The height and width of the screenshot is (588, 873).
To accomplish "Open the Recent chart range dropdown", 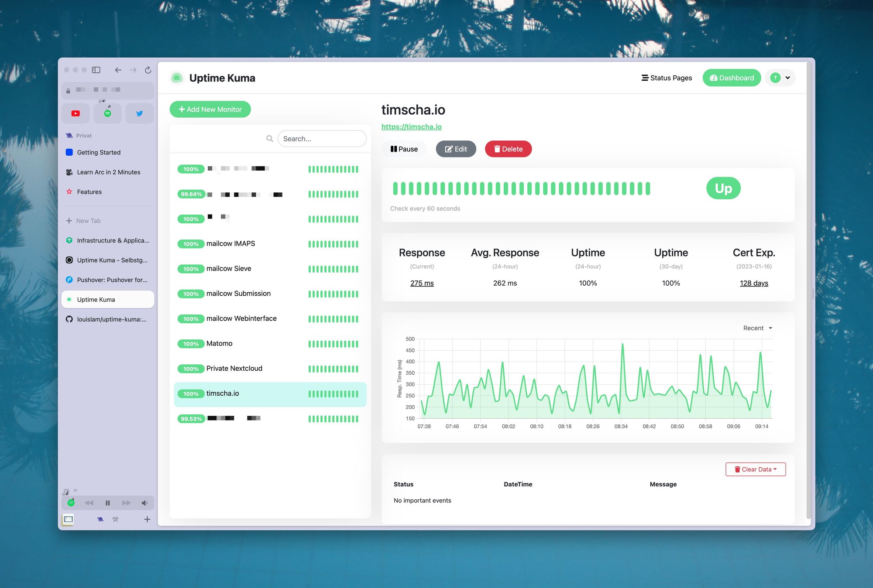I will coord(758,328).
